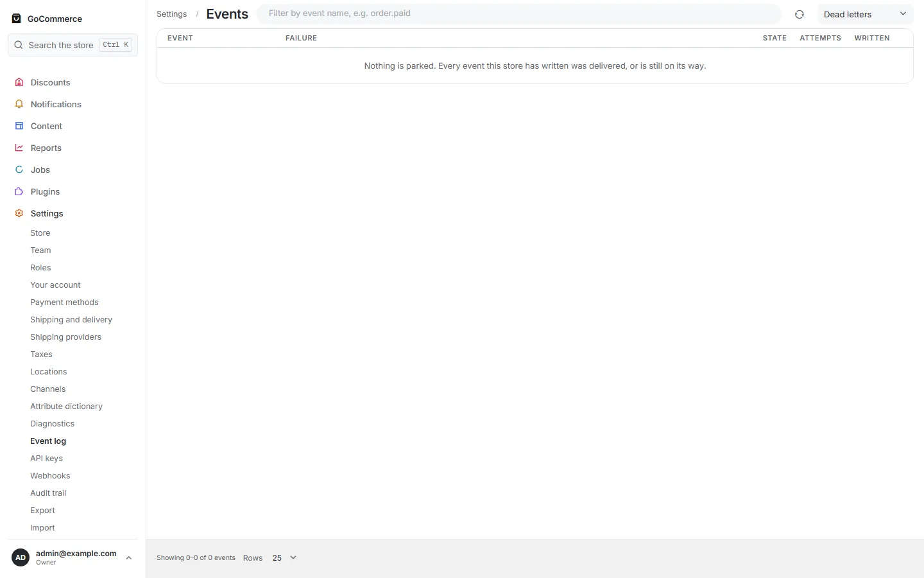Screen dimensions: 924x578
Task: Open the Diagnostics settings link
Action: (x=52, y=424)
